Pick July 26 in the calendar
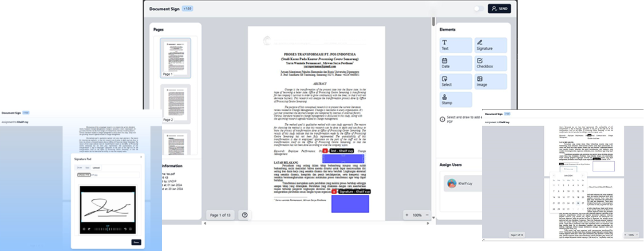 pyautogui.click(x=578, y=203)
